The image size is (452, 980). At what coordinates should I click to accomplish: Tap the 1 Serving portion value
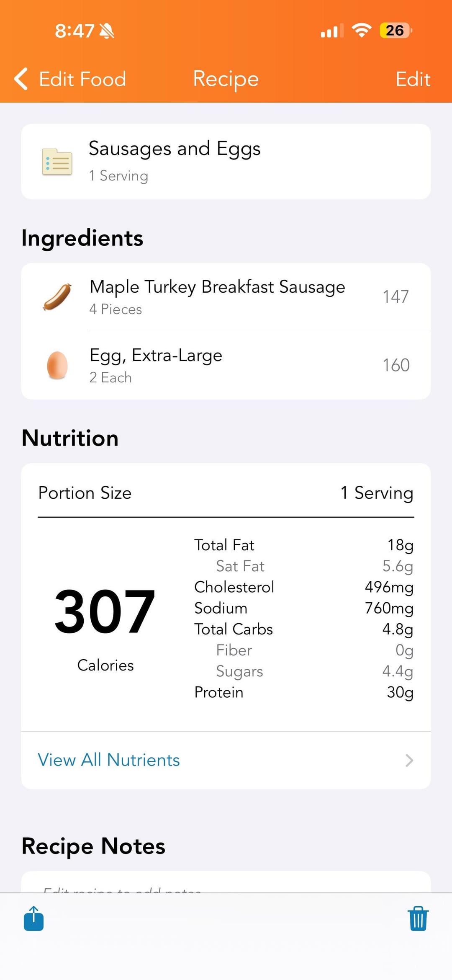[x=377, y=493]
